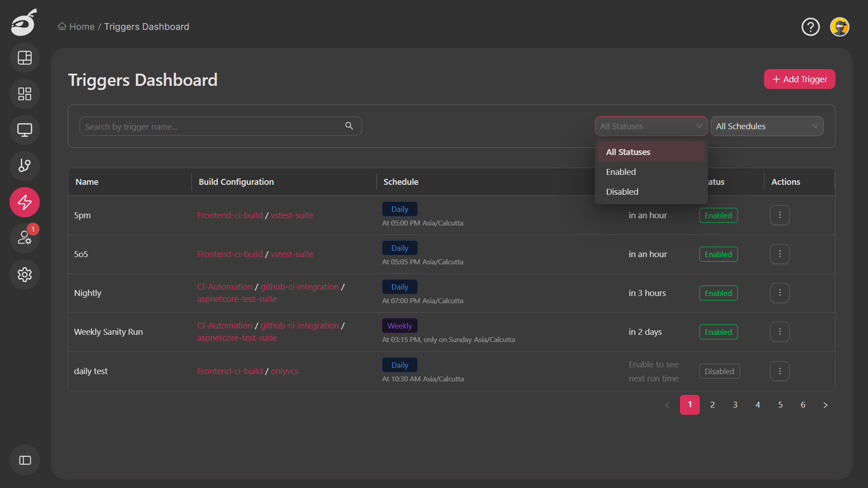Open the monitor/environments icon in sidebar
The height and width of the screenshot is (488, 868).
24,130
